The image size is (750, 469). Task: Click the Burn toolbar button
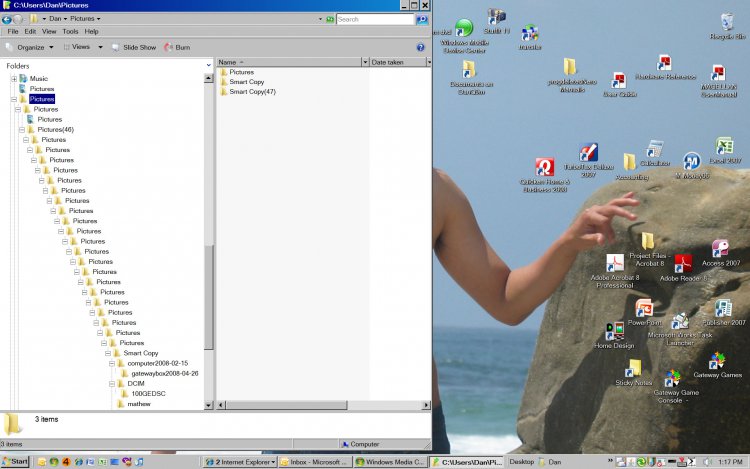(177, 47)
